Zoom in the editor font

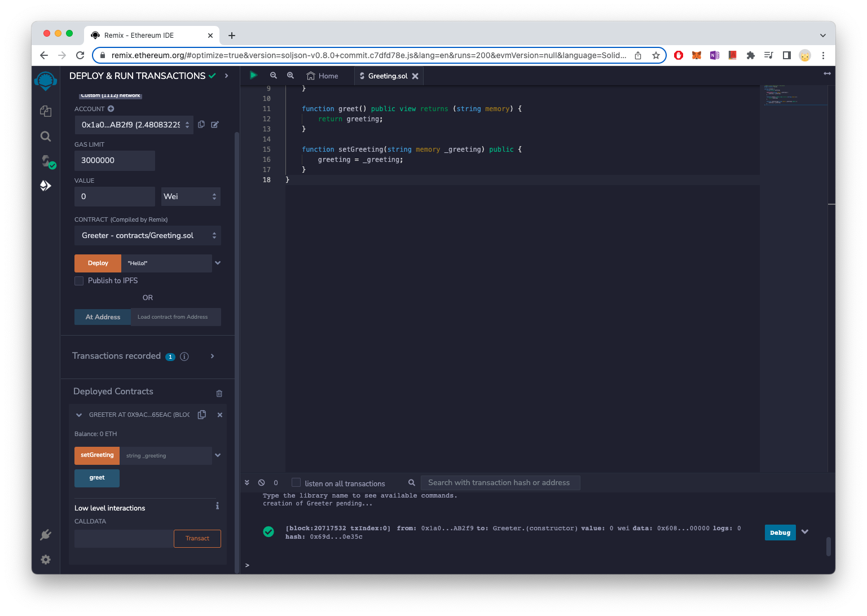point(291,76)
